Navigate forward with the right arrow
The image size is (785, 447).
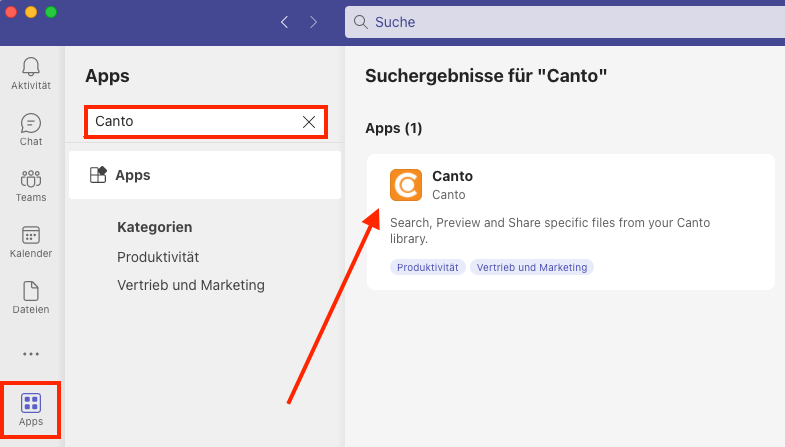(x=313, y=22)
